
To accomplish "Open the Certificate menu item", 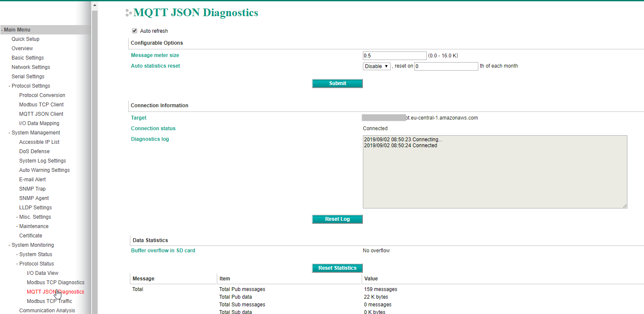I will point(31,236).
